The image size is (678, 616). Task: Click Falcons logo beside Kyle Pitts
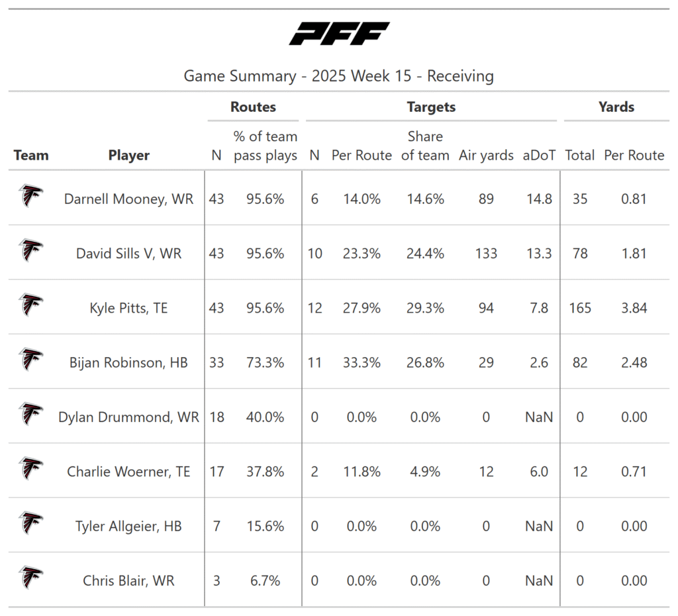[30, 306]
